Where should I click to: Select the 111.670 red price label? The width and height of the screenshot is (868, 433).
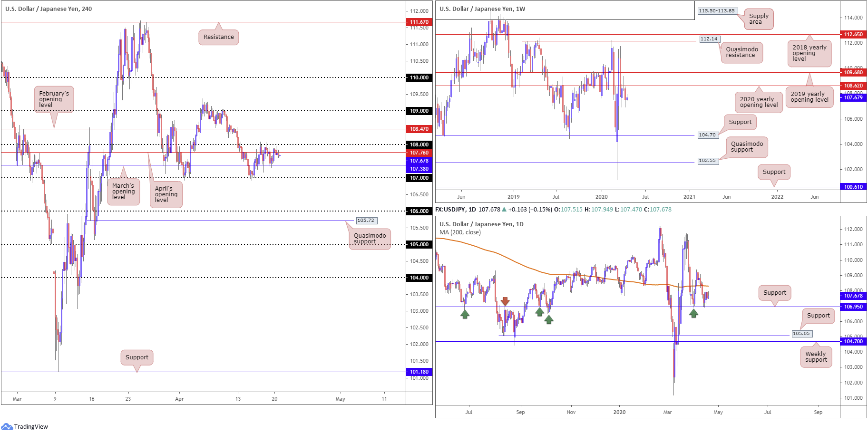click(419, 22)
